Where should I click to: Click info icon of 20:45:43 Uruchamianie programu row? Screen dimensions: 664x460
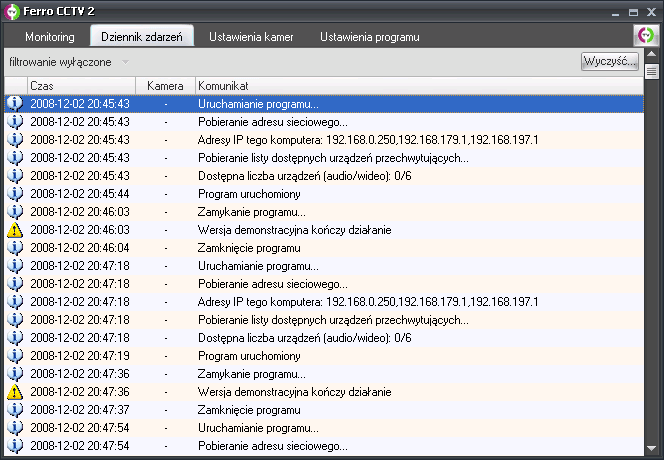tap(15, 104)
